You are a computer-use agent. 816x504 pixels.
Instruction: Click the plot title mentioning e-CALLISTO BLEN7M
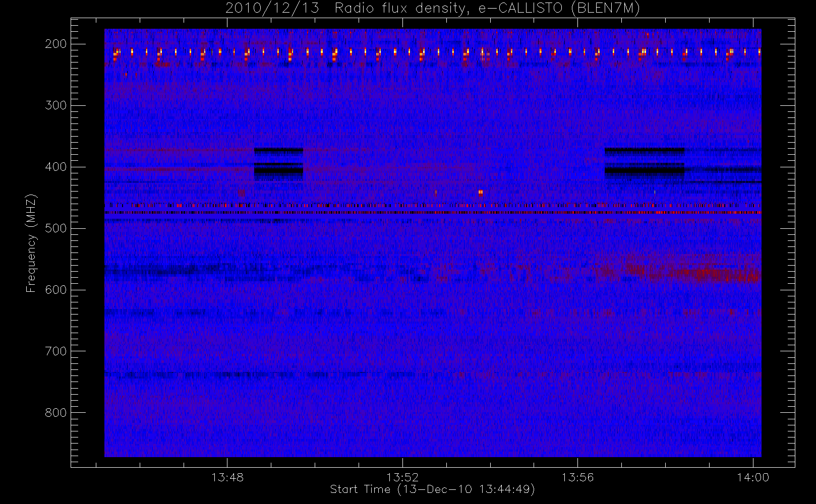click(x=432, y=9)
